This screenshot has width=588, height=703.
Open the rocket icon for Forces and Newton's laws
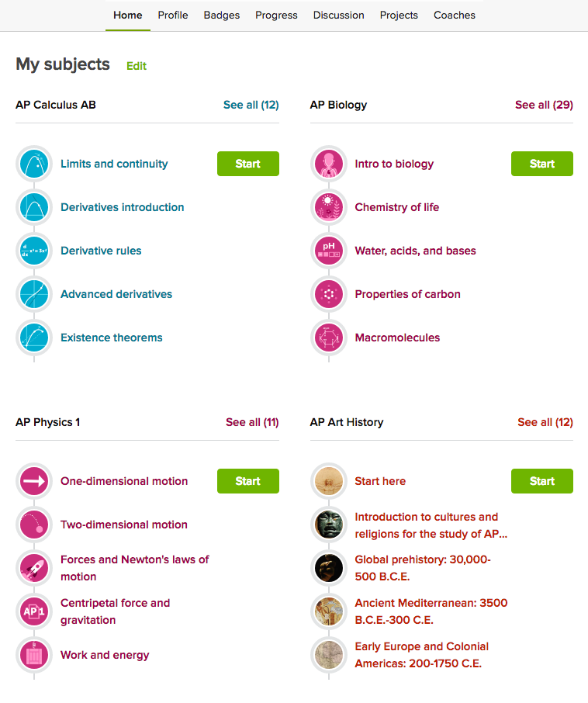[x=34, y=568]
